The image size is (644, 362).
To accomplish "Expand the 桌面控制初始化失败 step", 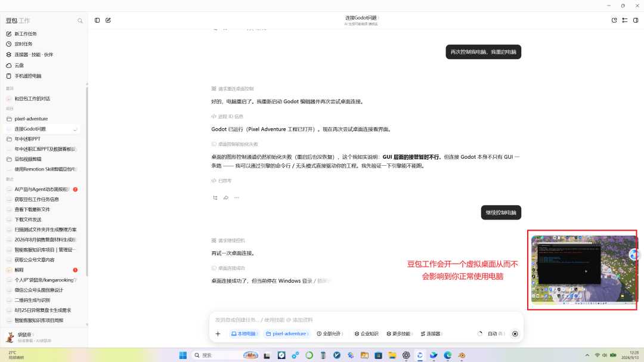I will (234, 144).
